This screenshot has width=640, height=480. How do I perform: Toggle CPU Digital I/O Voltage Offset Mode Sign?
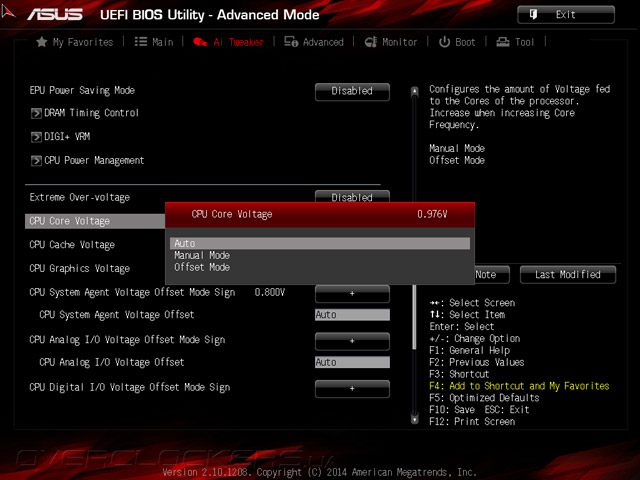tap(352, 389)
